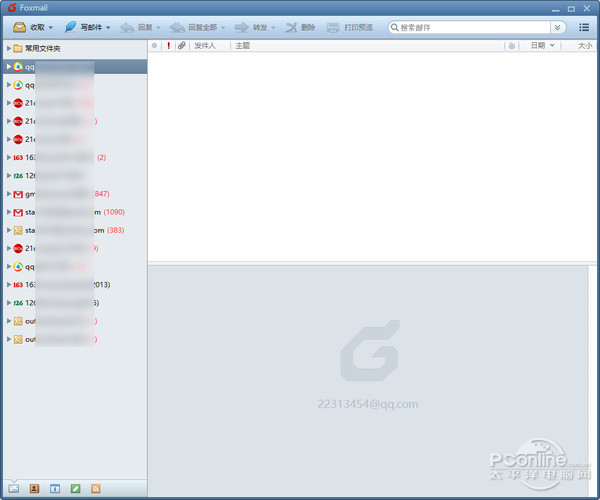Sort by the attachment paperclip column
Viewport: 600px width, 500px height.
click(181, 46)
